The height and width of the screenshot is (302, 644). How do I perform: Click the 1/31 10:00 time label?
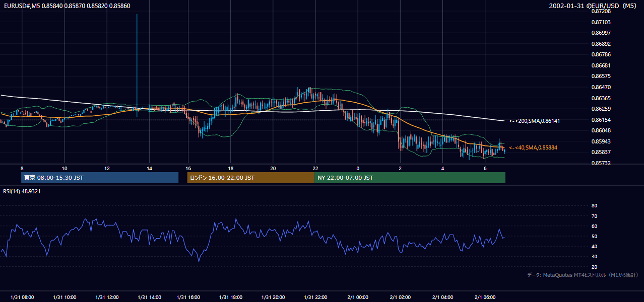pyautogui.click(x=65, y=297)
